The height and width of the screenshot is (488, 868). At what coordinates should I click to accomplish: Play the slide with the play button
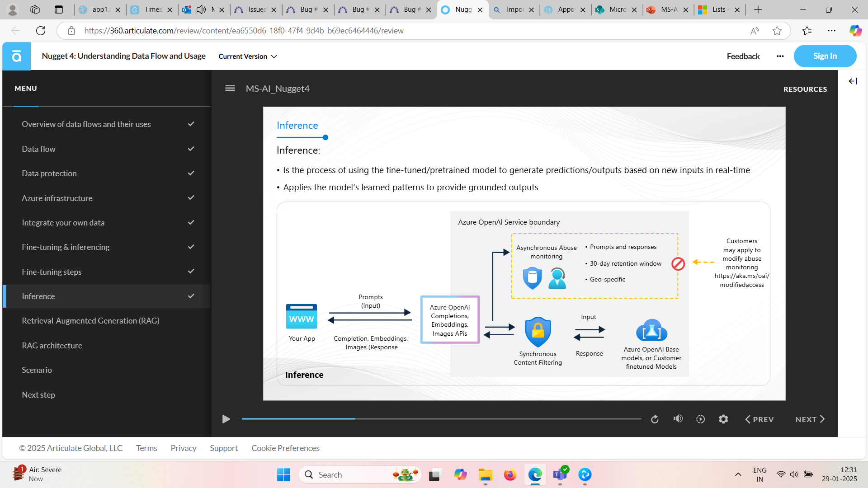(x=226, y=419)
